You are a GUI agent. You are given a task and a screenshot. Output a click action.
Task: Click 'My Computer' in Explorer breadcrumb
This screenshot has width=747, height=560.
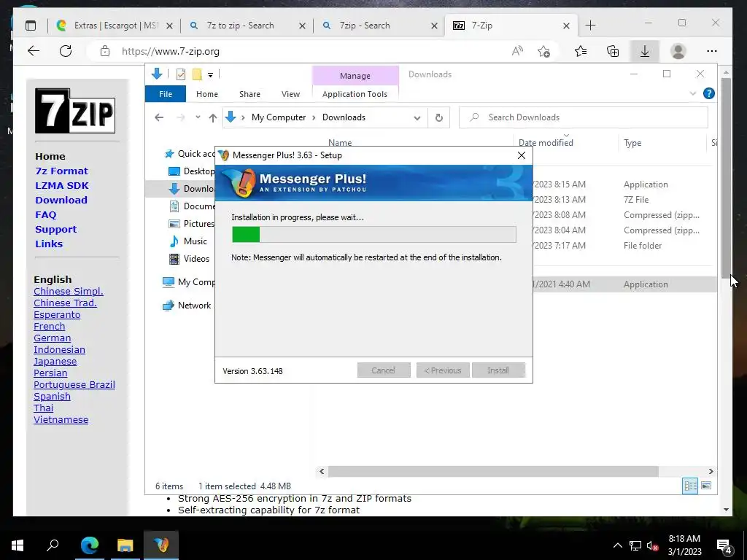278,117
